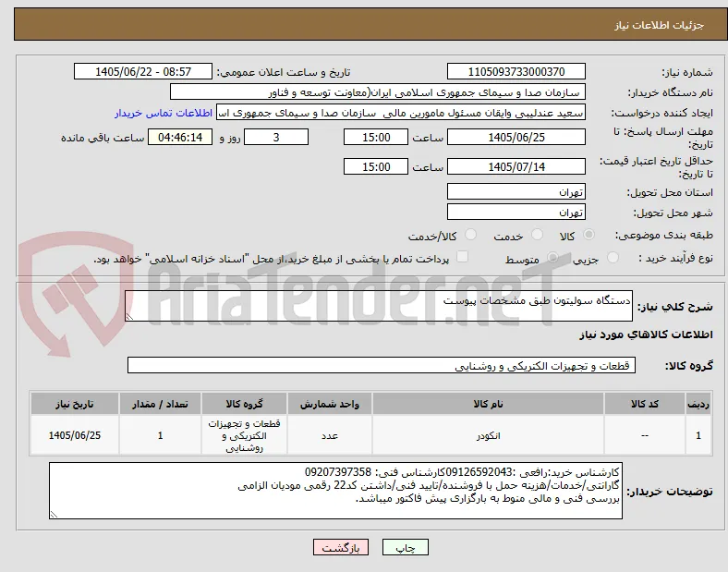Click the need date cell 1405/06/25 in table
The height and width of the screenshot is (572, 728).
pos(75,435)
